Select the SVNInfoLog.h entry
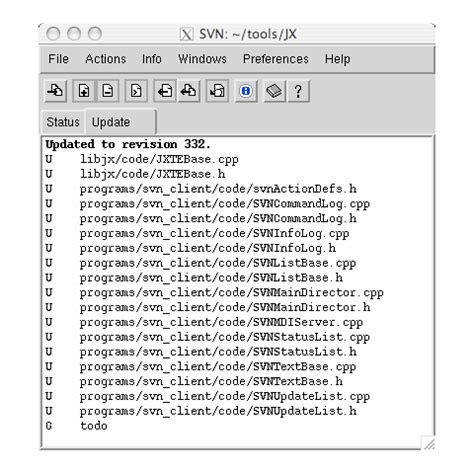 (x=191, y=248)
